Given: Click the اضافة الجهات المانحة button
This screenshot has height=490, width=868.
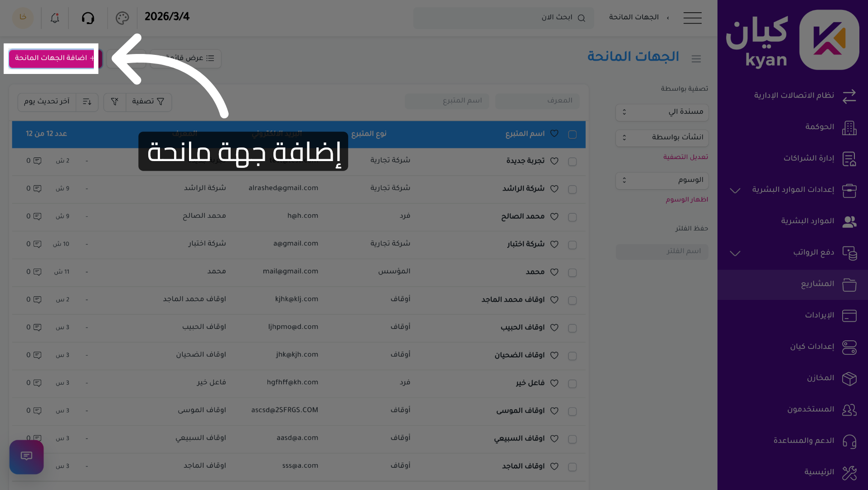Looking at the screenshot, I should point(51,59).
